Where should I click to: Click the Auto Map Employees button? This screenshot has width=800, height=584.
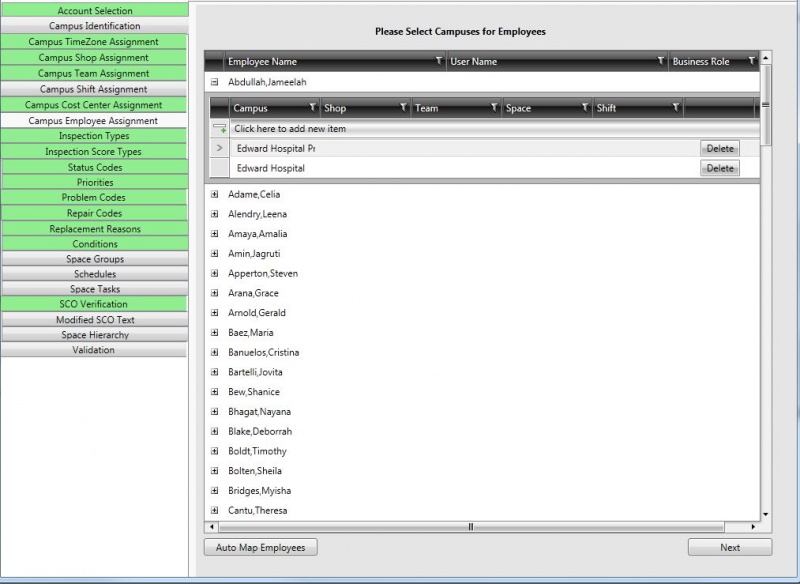click(x=259, y=547)
